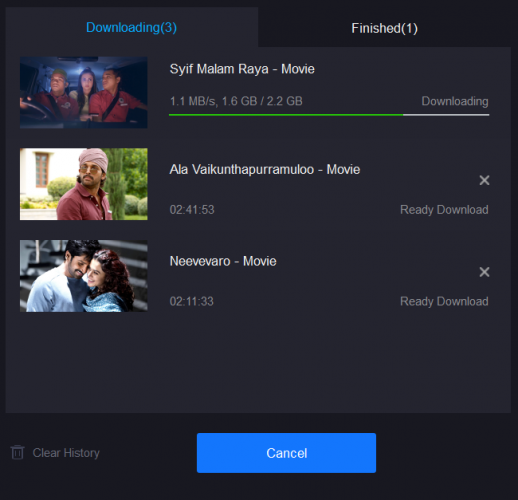Click Ready Download status for Neevevaro

[444, 301]
